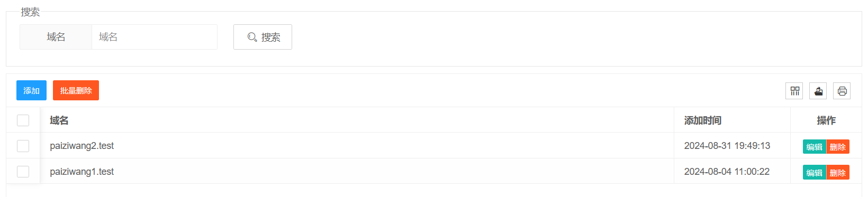Toggle the select-all header checkbox

pyautogui.click(x=23, y=120)
